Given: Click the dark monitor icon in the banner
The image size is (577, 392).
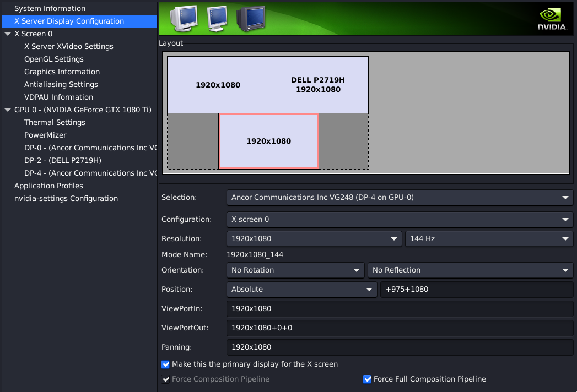Looking at the screenshot, I should click(x=250, y=19).
